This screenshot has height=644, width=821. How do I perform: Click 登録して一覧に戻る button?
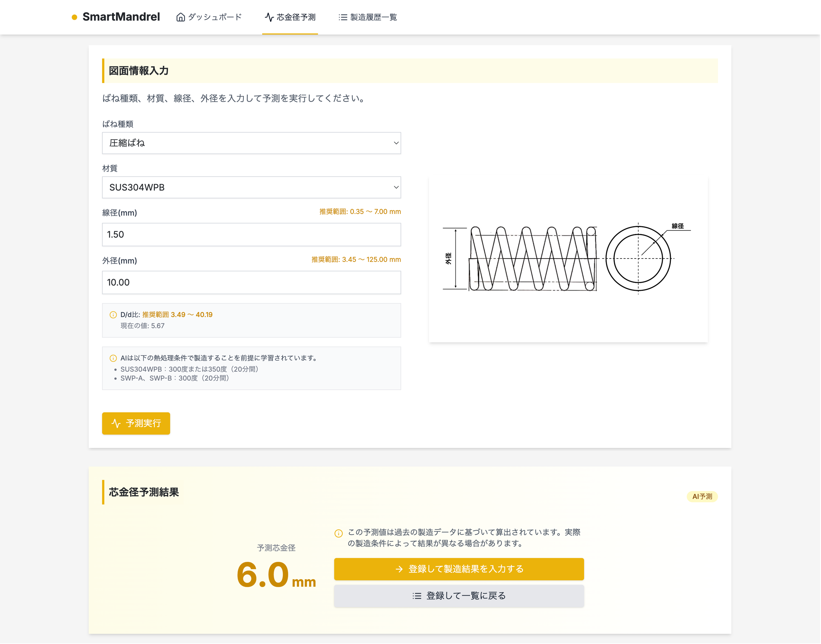(459, 596)
